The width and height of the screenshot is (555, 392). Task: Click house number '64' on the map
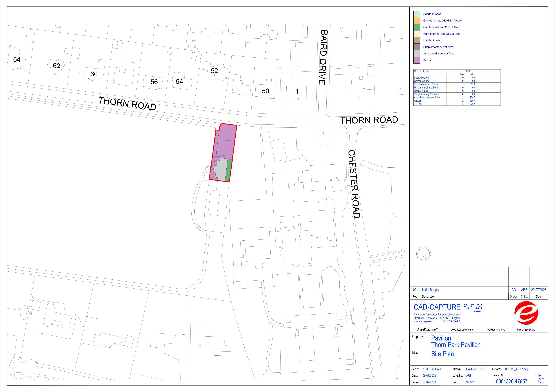[x=17, y=59]
